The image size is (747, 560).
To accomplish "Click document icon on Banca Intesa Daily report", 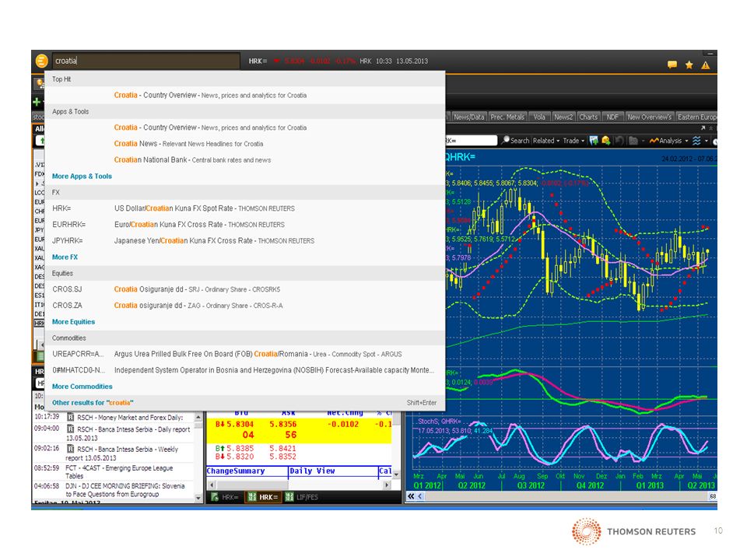I will click(x=71, y=429).
